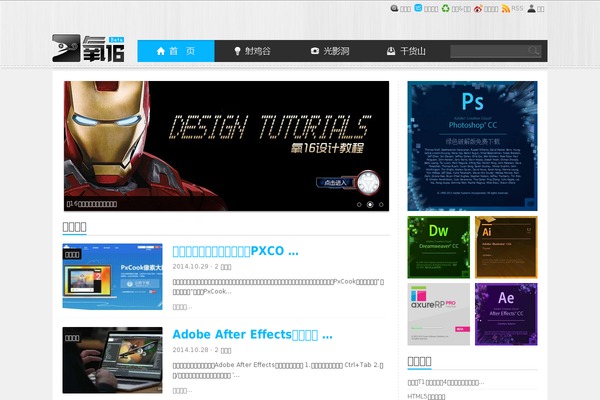Viewport: 600px width, 400px height.
Task: Open the Adobe After Effects article title
Action: click(x=253, y=335)
